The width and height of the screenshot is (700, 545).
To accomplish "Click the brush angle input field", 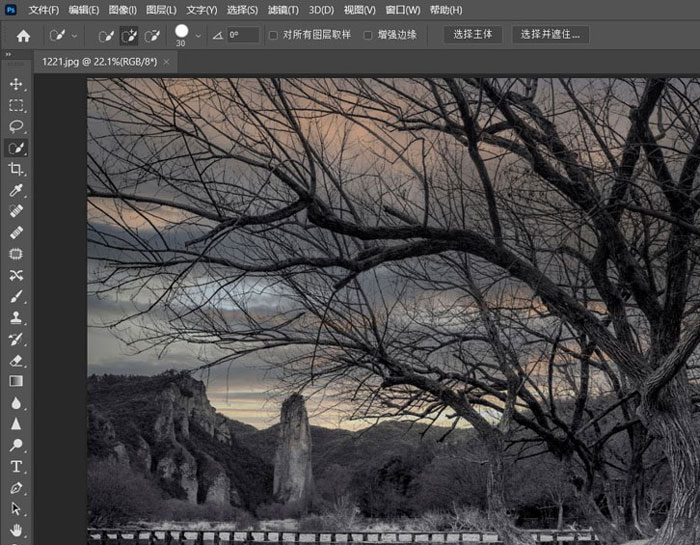I will [x=242, y=35].
